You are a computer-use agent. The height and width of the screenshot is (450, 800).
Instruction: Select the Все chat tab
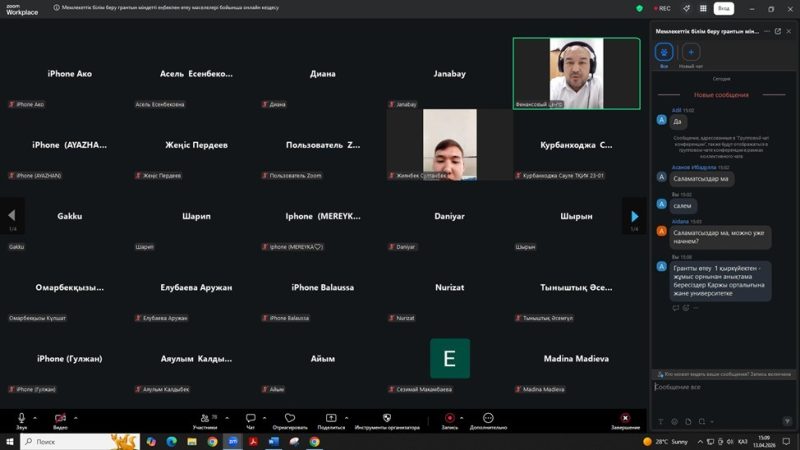[663, 52]
